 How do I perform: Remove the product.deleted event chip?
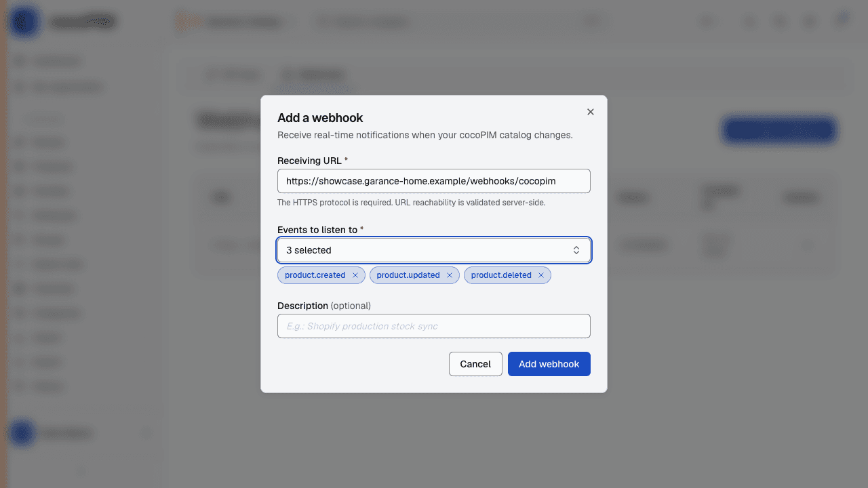pyautogui.click(x=541, y=275)
